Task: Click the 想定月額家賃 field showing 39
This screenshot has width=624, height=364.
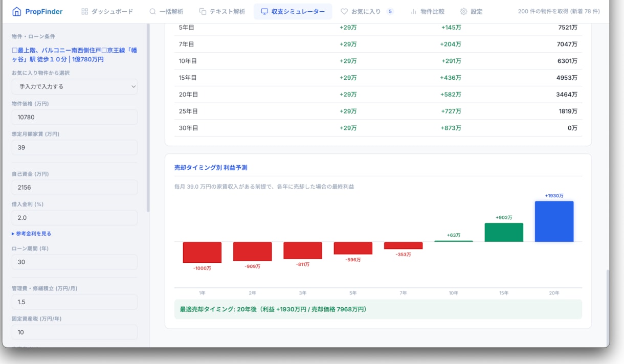Action: click(75, 147)
